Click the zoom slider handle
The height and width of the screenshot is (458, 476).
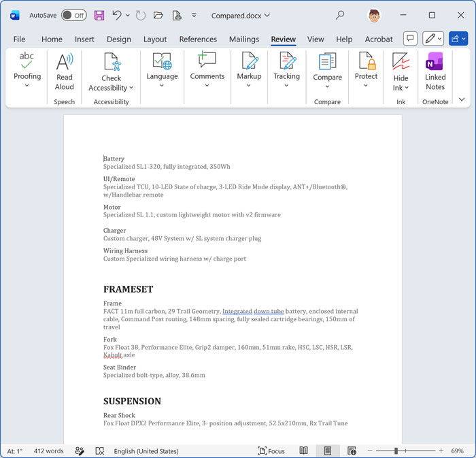(x=396, y=451)
